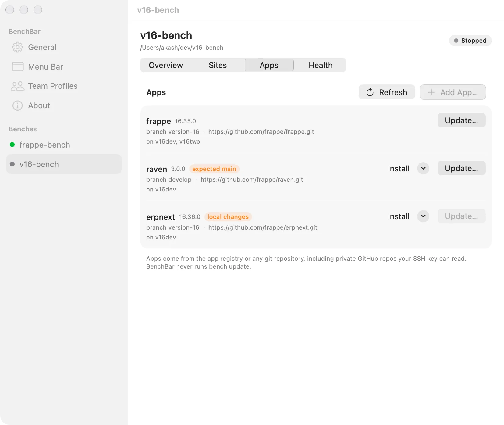
Task: Click the frappe GitHub repository URL
Action: [261, 132]
